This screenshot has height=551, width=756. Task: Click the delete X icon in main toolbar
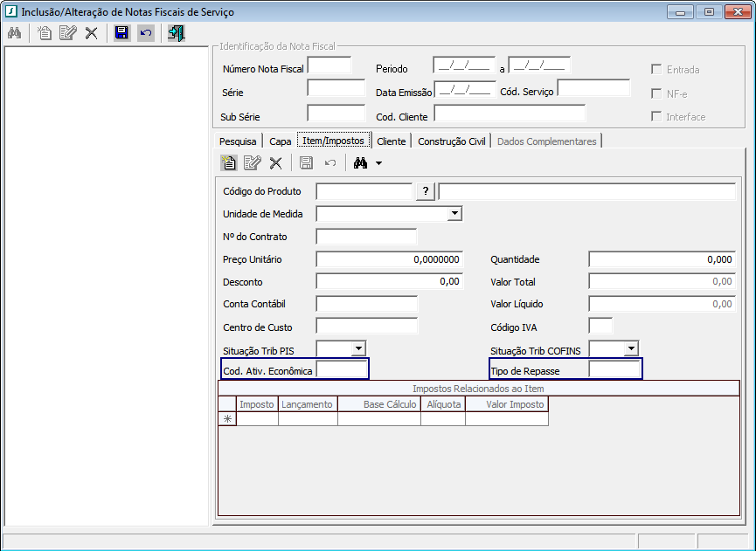(x=91, y=33)
